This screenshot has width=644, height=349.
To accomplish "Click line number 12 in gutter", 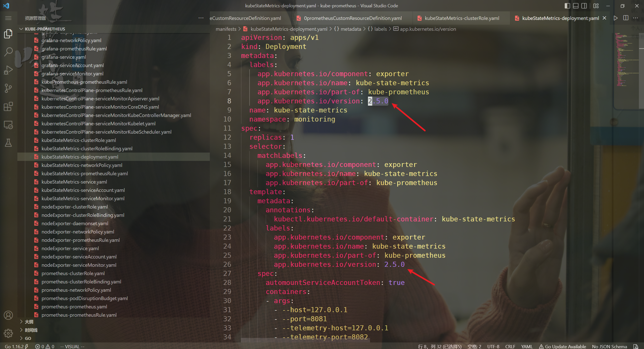I will (x=227, y=137).
